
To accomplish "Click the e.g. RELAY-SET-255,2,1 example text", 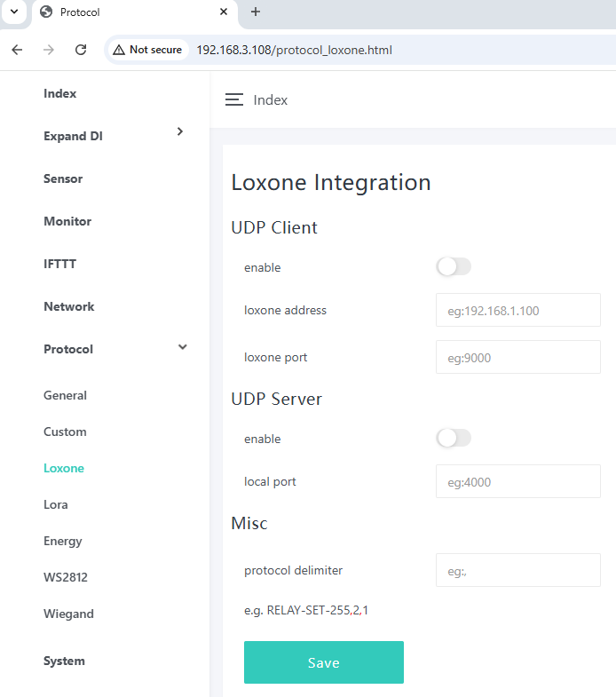I will pos(306,610).
